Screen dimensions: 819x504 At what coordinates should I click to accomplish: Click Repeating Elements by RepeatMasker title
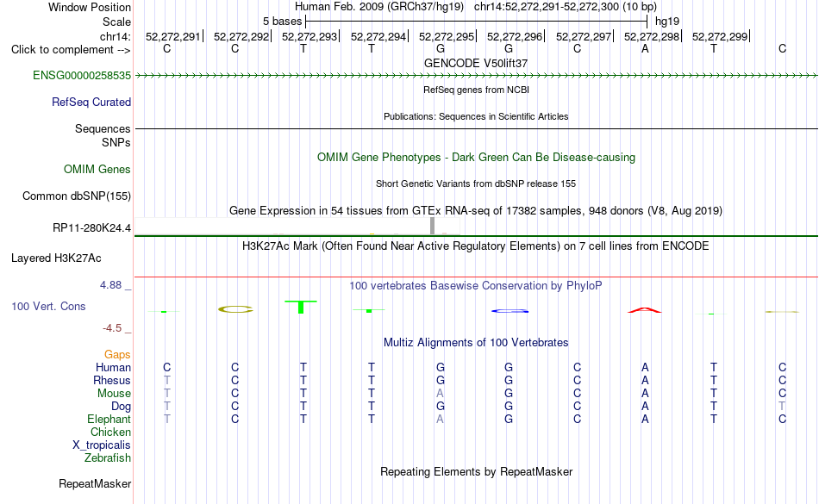tap(476, 471)
